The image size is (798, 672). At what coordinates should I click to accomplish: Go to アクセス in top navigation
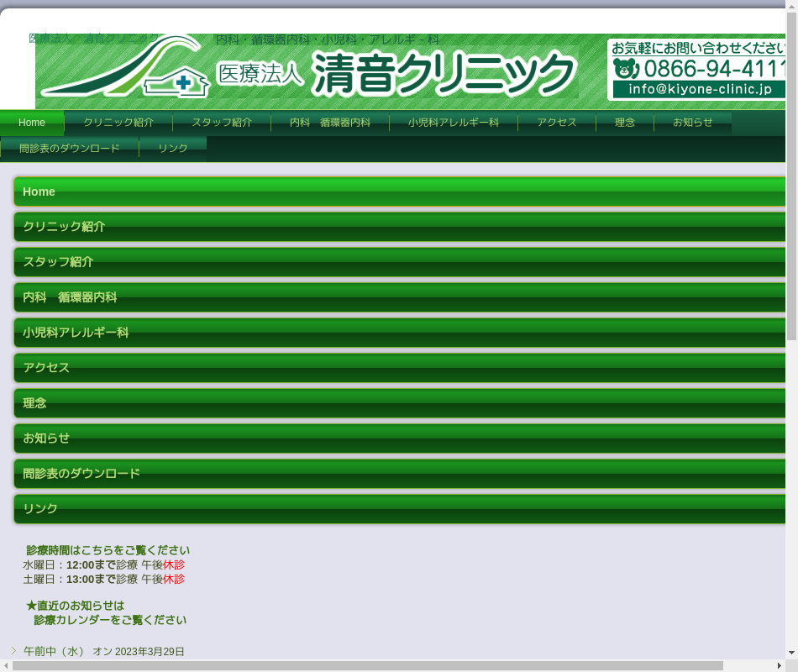tap(557, 123)
